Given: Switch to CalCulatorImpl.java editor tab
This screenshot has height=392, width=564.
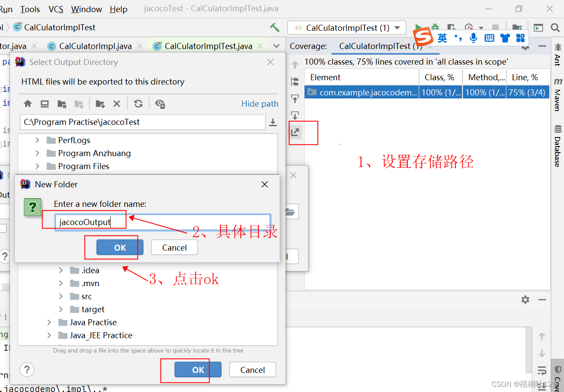Looking at the screenshot, I should coord(95,46).
